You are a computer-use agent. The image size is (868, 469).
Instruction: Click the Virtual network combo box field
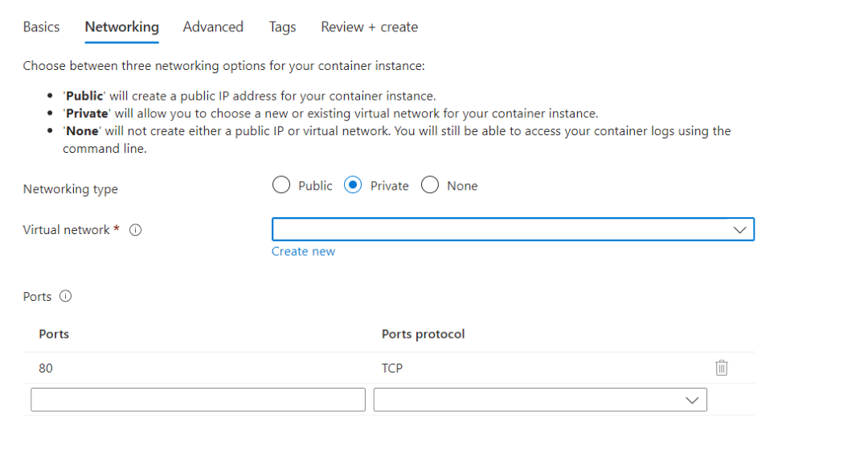[498, 230]
